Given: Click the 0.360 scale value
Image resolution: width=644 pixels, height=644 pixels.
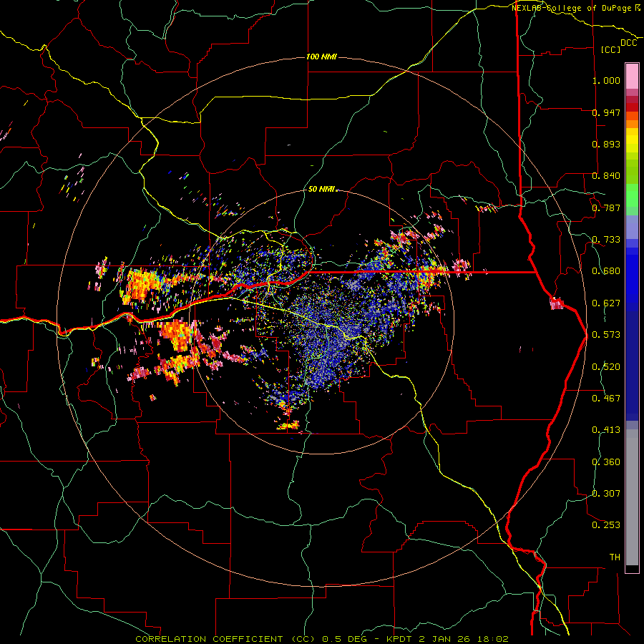Looking at the screenshot, I should click(606, 462).
